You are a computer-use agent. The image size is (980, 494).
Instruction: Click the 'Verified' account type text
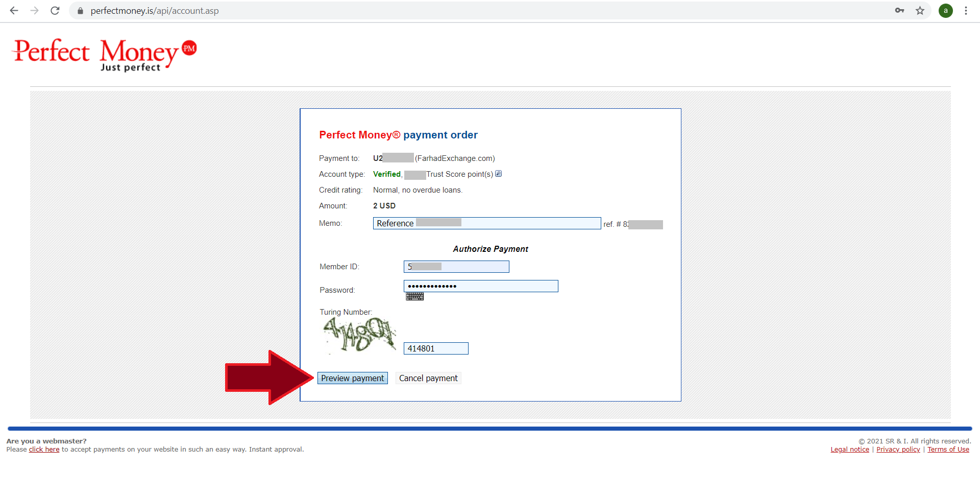pos(387,174)
